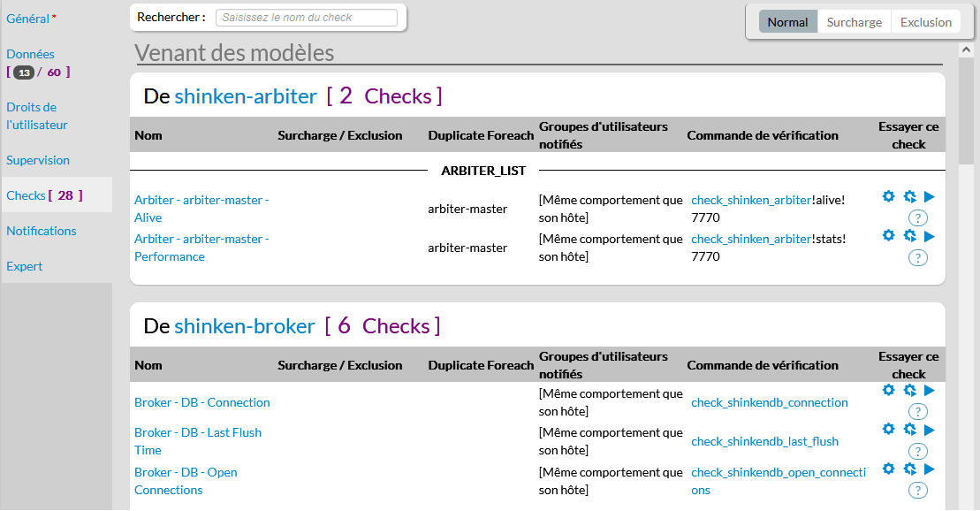Click gear-with-play icon for Broker DB Open Connections
980x511 pixels.
[909, 469]
